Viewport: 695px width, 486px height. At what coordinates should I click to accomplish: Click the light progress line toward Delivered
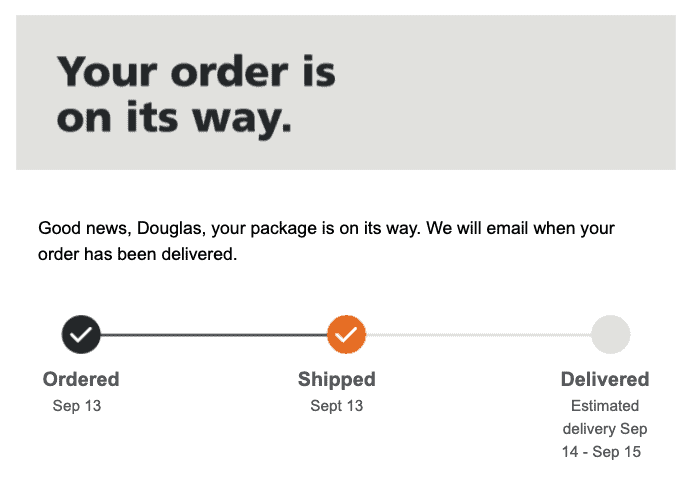(x=479, y=335)
